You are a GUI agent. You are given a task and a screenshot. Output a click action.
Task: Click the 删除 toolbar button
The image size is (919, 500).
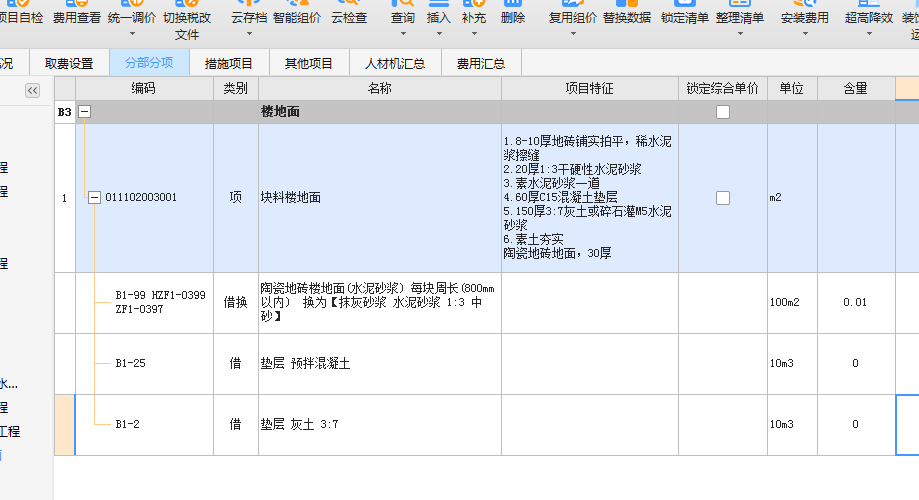point(513,13)
